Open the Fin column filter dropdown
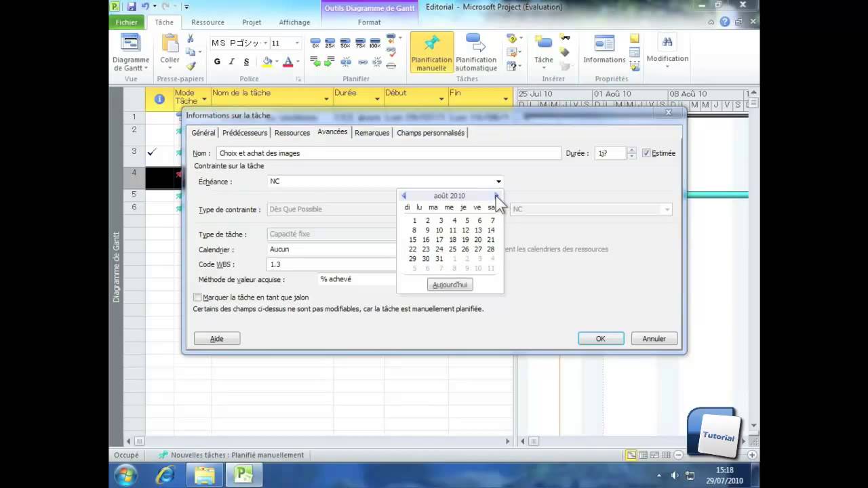Image resolution: width=868 pixels, height=488 pixels. [505, 100]
